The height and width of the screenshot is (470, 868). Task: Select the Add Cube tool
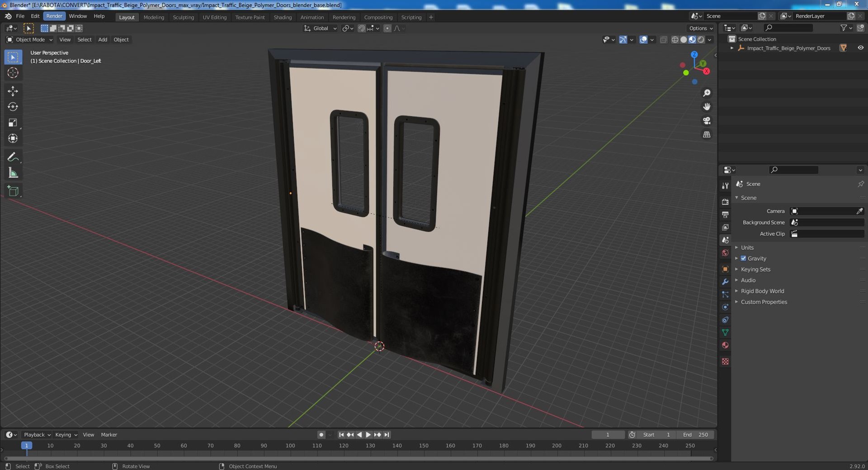point(13,191)
